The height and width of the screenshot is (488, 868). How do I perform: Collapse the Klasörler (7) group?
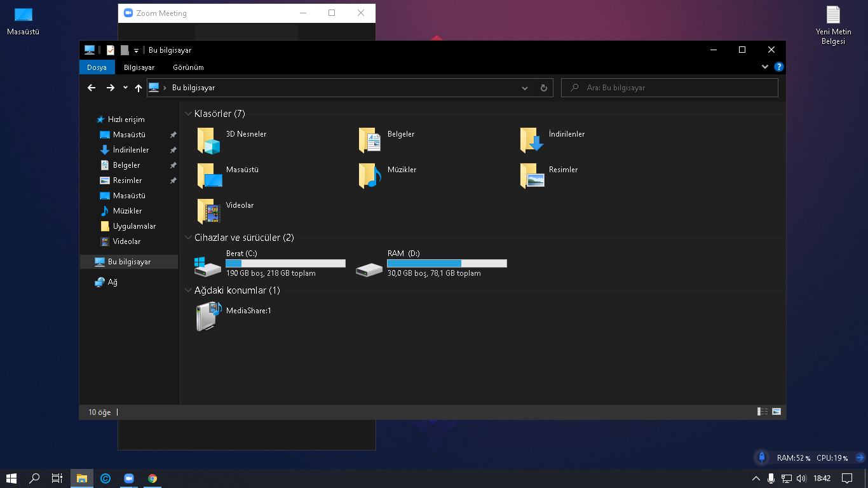coord(188,114)
